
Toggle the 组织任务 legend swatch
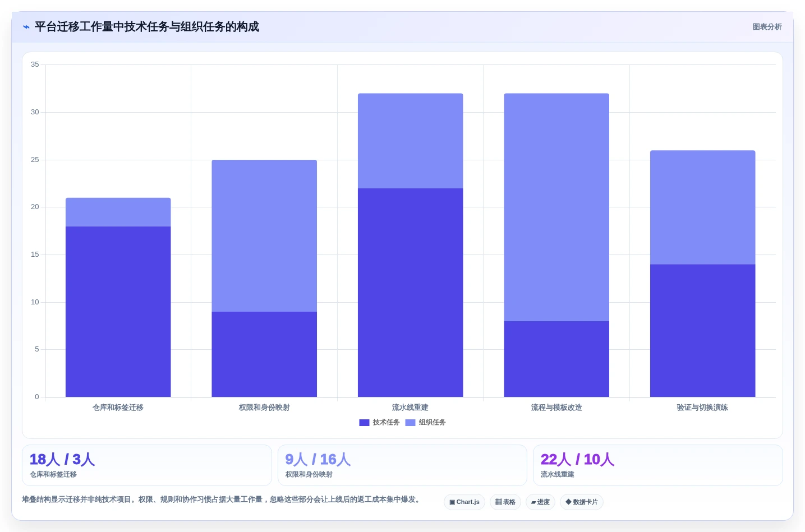[x=410, y=423]
